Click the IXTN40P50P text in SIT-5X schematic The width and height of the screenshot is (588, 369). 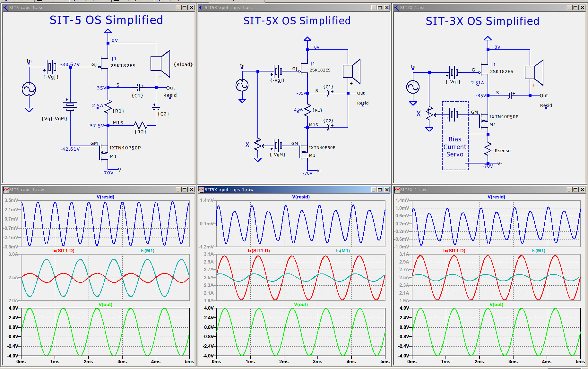(x=322, y=148)
